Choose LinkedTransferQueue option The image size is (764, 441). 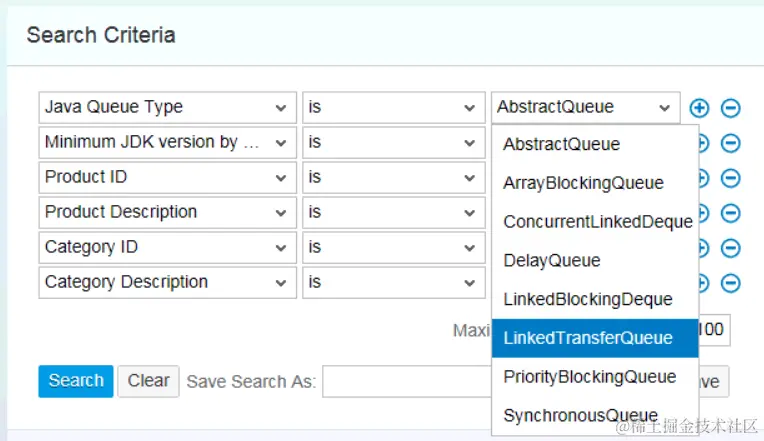click(x=587, y=338)
